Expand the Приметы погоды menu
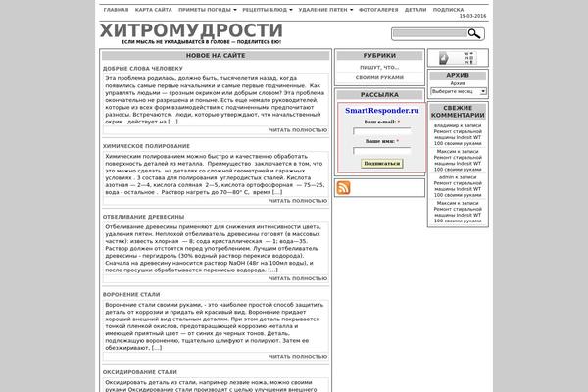This screenshot has width=588, height=392. click(x=208, y=10)
